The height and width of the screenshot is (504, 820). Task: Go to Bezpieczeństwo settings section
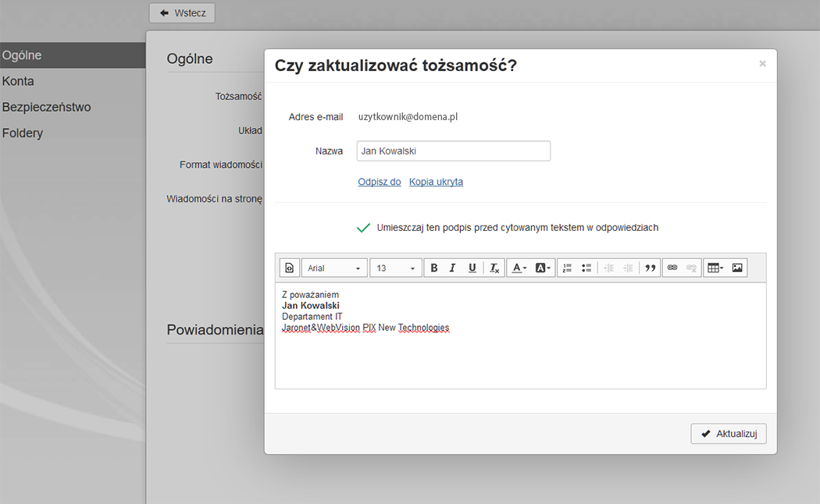click(46, 107)
